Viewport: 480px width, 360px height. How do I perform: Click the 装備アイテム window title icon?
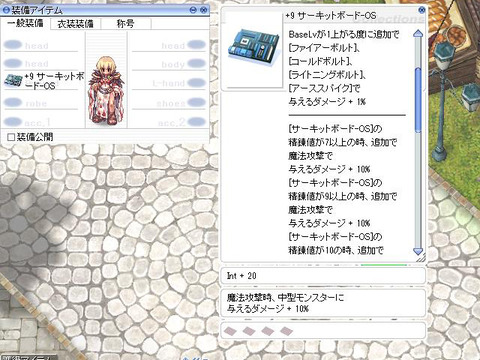point(6,10)
